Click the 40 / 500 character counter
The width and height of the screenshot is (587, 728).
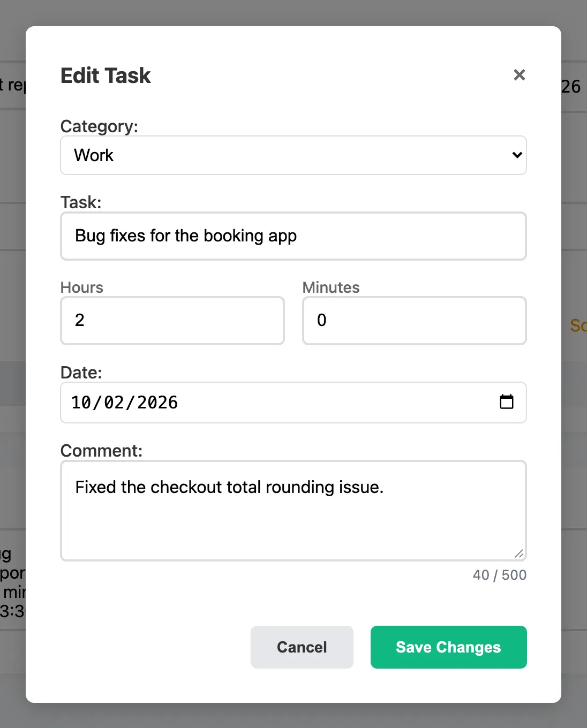[500, 575]
